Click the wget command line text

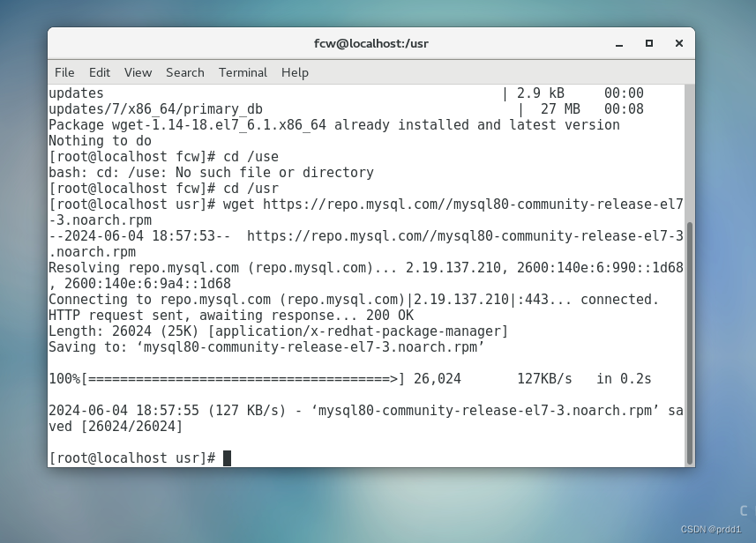366,212
